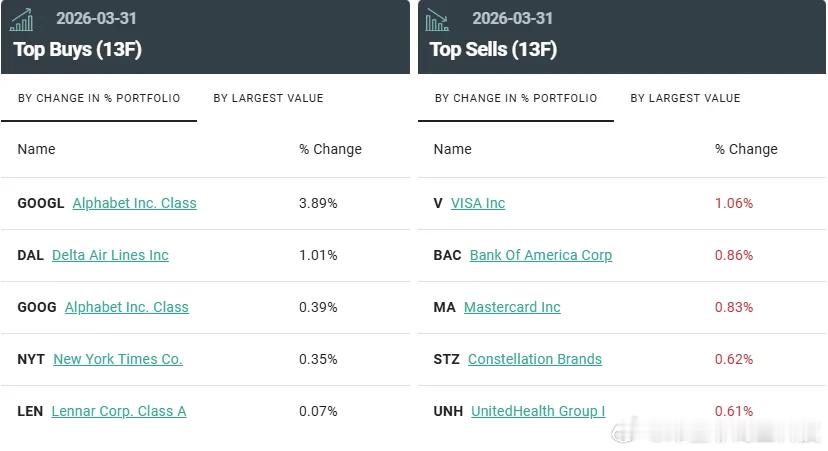This screenshot has height=451, width=828.
Task: Open the Constellation Brands link
Action: 535,359
